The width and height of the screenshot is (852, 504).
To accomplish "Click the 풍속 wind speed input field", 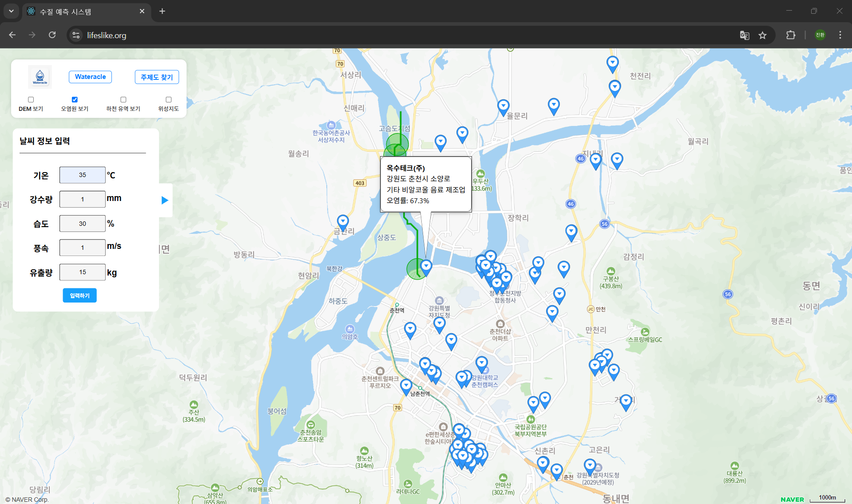I will click(x=83, y=248).
